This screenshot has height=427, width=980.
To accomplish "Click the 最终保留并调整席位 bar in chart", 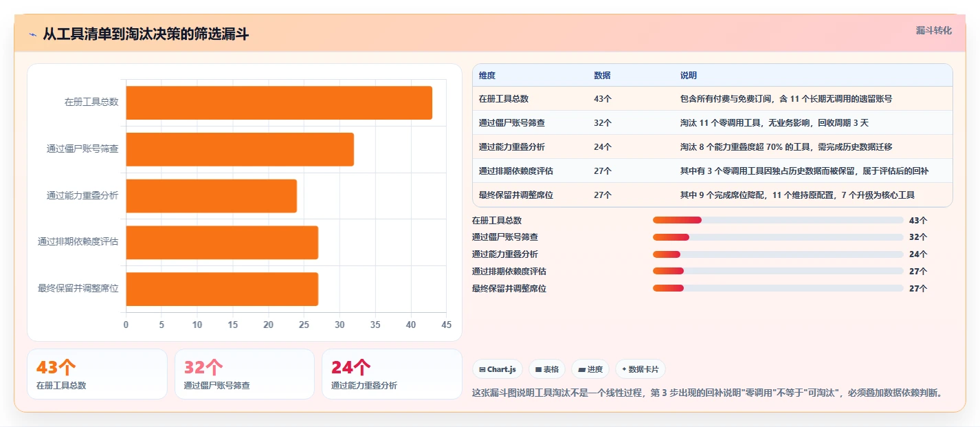I will [222, 289].
